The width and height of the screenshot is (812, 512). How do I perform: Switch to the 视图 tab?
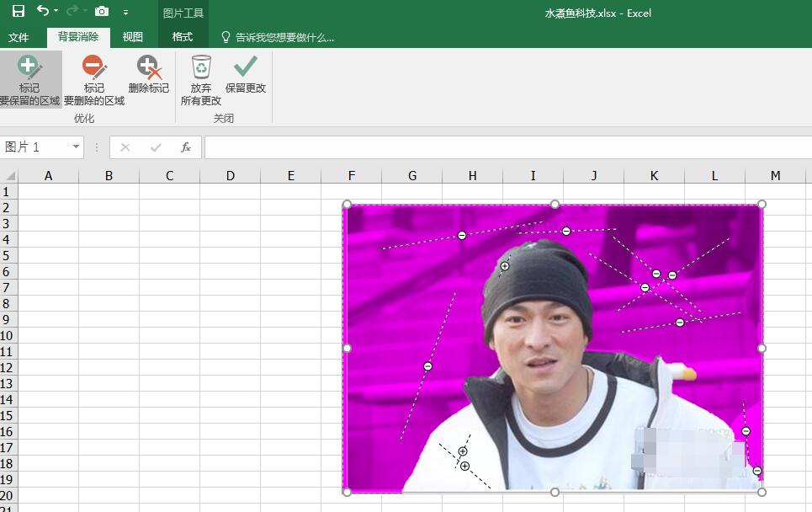pos(132,37)
